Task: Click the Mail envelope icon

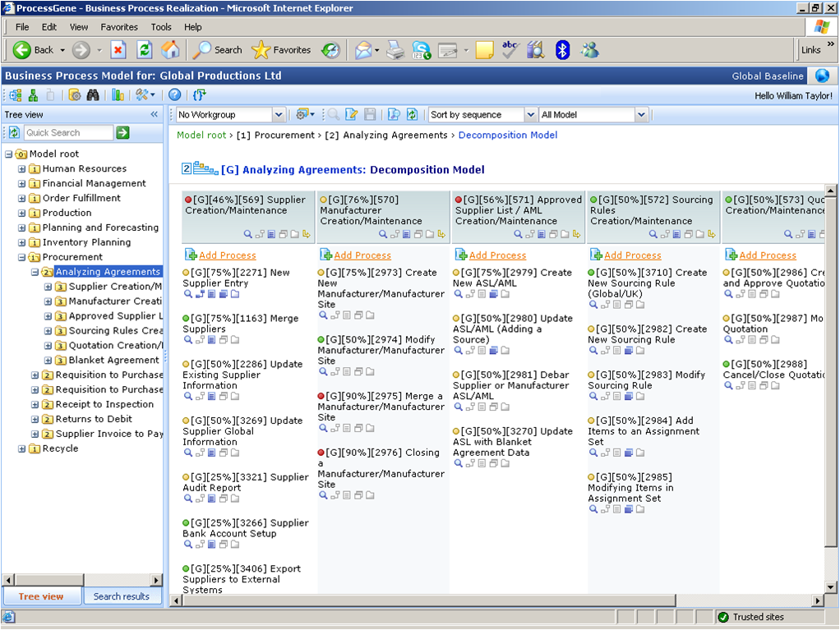Action: pyautogui.click(x=362, y=50)
